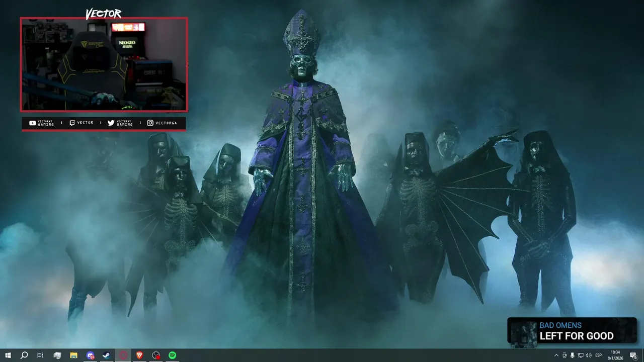644x362 pixels.
Task: Open taskbar Search magnifier
Action: tap(24, 355)
